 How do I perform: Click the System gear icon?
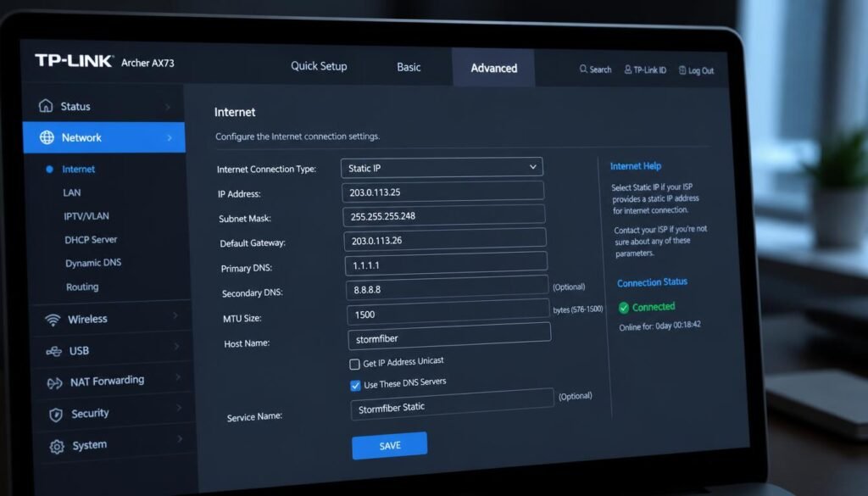pyautogui.click(x=57, y=446)
